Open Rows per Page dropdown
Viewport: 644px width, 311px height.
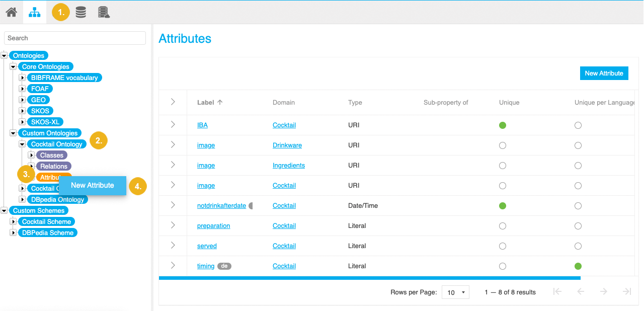[455, 292]
